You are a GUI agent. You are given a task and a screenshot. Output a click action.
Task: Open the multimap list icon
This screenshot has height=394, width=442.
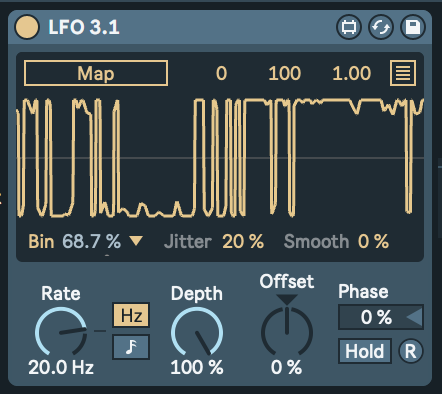(403, 73)
